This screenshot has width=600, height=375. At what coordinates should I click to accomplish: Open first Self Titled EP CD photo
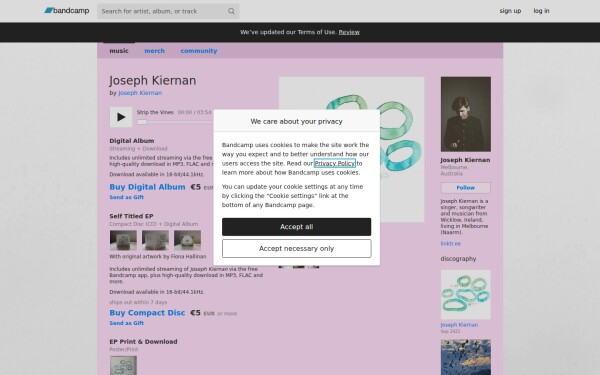click(123, 240)
